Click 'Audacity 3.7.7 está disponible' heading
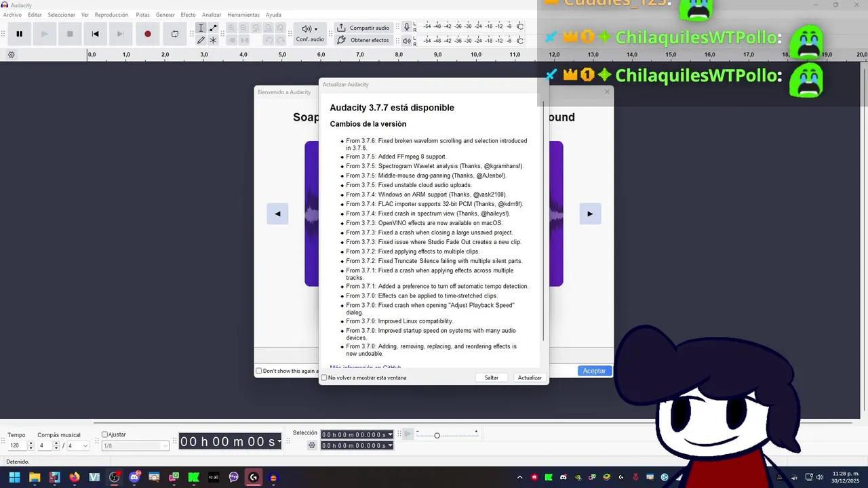The height and width of the screenshot is (488, 868). pyautogui.click(x=392, y=108)
